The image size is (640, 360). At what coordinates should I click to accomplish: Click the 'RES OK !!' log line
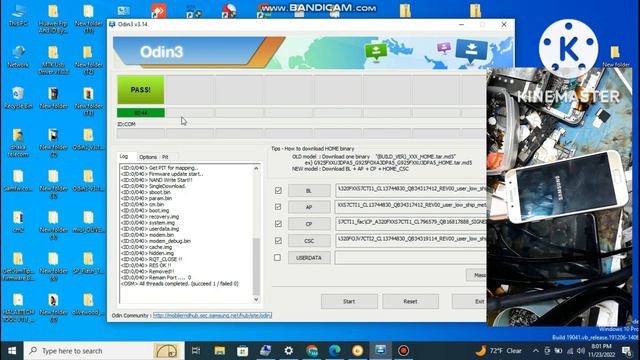click(146, 265)
